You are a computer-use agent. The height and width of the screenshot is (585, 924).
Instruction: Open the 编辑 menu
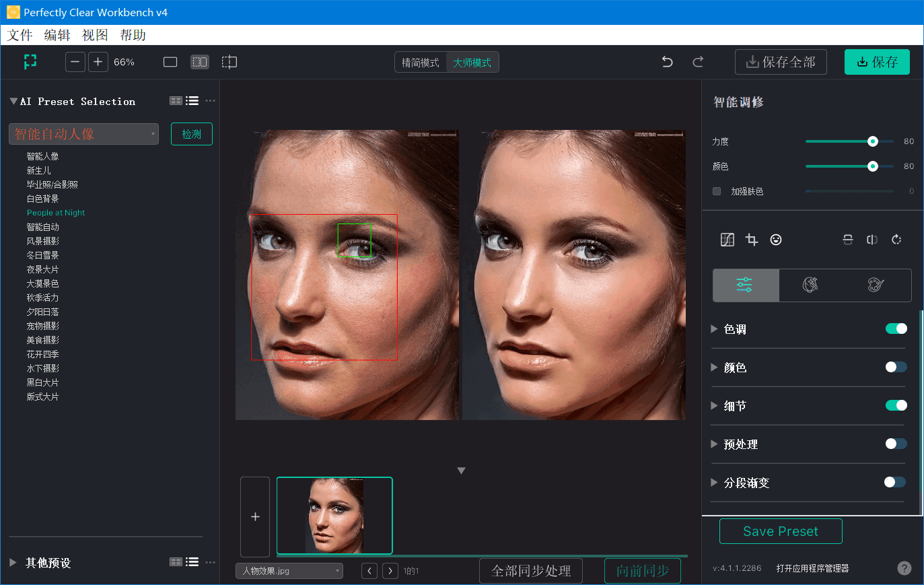pyautogui.click(x=57, y=34)
